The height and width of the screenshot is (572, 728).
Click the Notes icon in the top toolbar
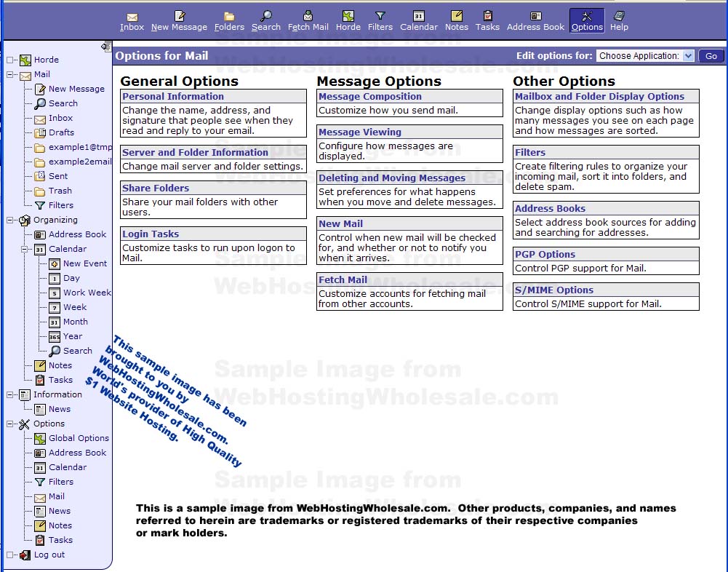457,16
